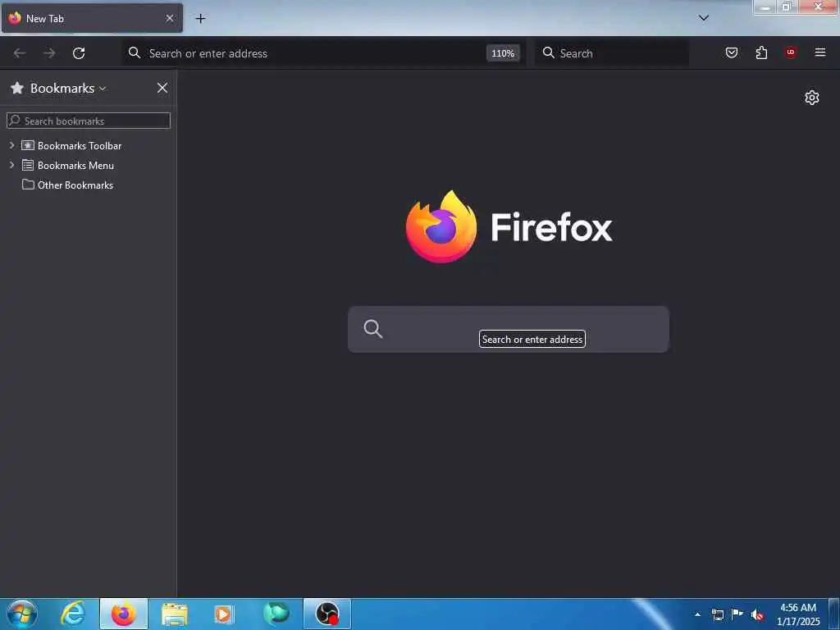Open the Windows Start menu

[22, 614]
